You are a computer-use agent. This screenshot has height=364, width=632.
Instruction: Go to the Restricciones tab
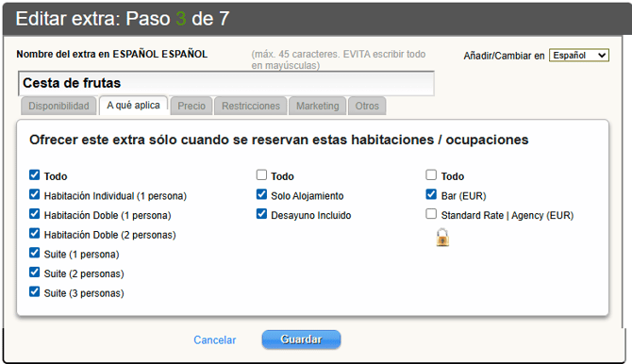251,106
